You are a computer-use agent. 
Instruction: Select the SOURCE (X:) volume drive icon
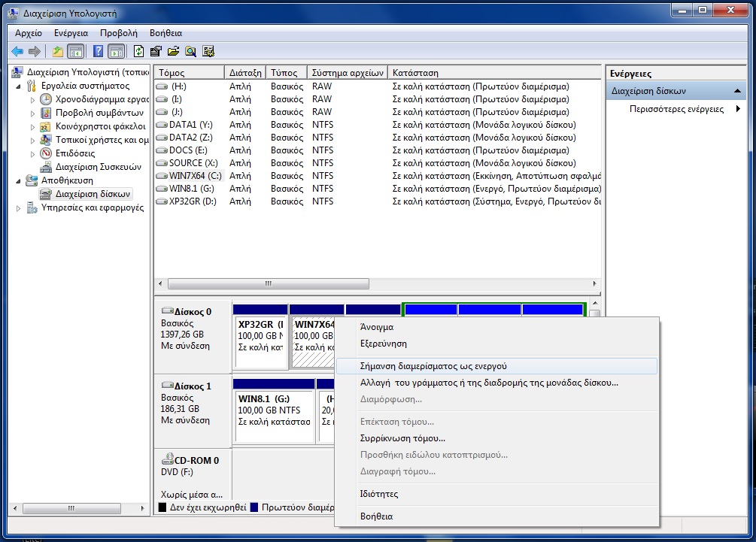click(162, 163)
